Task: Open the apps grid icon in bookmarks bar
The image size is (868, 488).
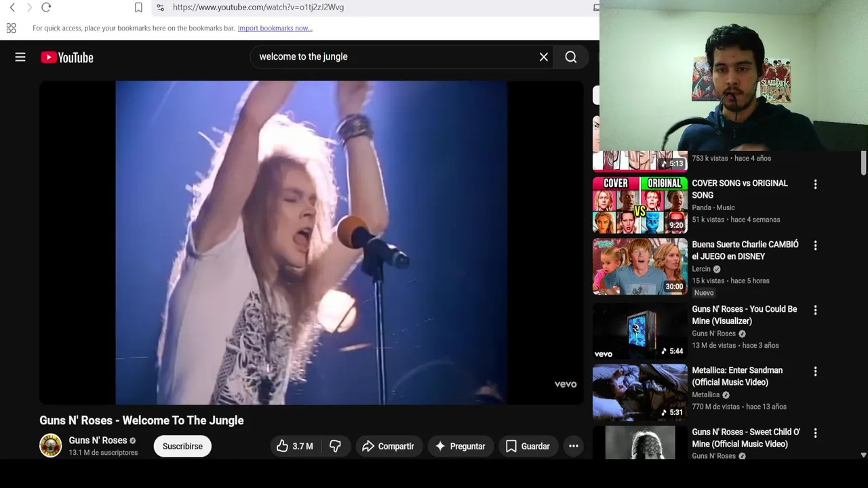Action: pyautogui.click(x=11, y=28)
